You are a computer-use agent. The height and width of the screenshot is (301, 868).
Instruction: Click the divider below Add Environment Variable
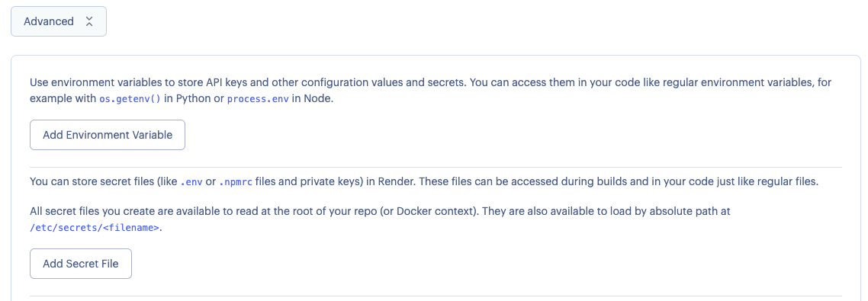[x=436, y=167]
